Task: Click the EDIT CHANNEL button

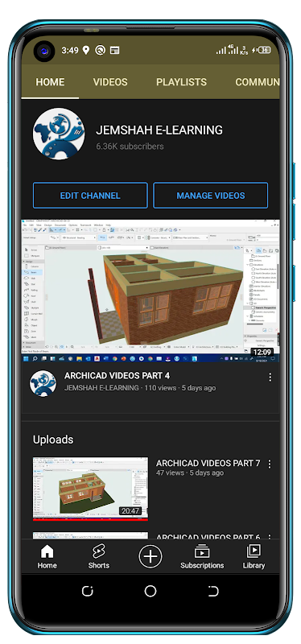Action: (x=90, y=196)
